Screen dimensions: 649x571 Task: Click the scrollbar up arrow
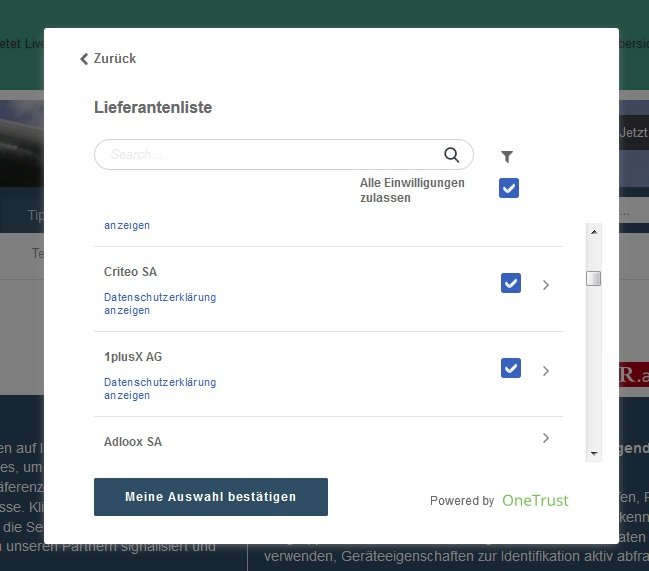coord(594,232)
